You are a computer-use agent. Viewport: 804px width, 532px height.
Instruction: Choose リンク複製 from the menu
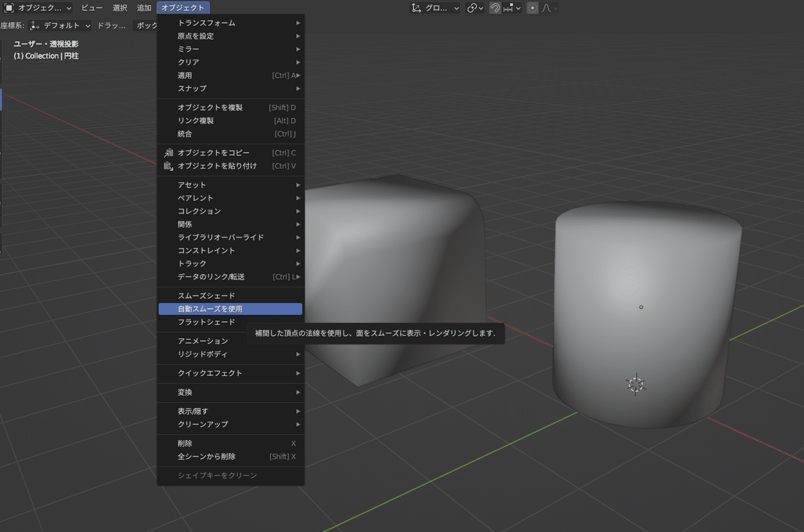click(230, 121)
